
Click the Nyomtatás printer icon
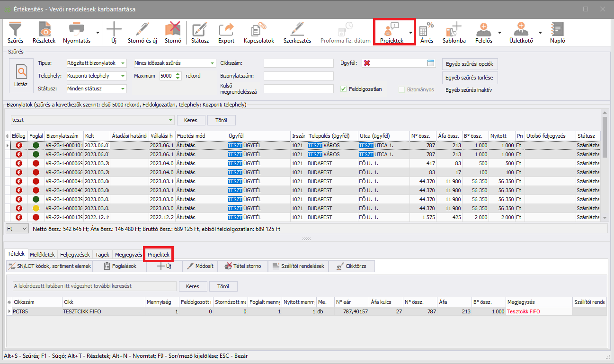77,29
